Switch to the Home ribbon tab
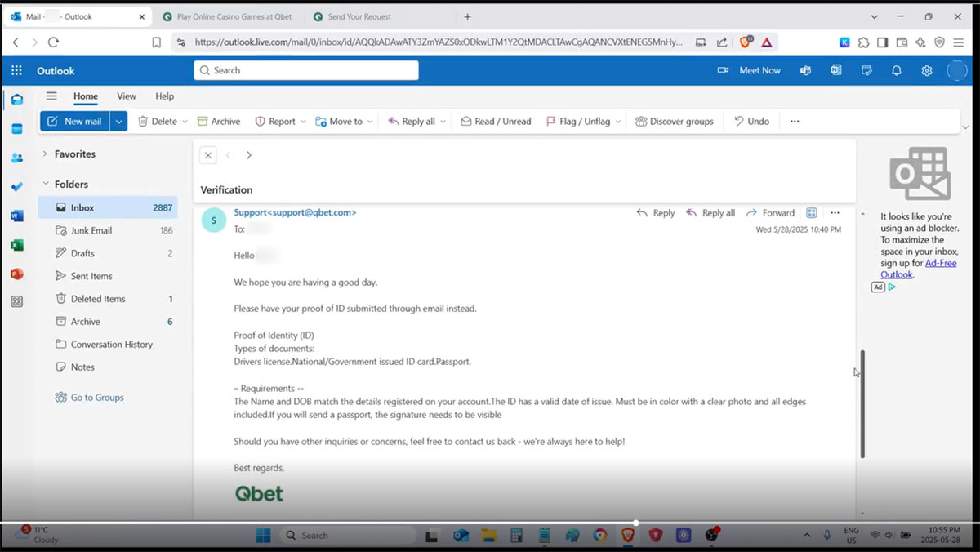 point(86,96)
